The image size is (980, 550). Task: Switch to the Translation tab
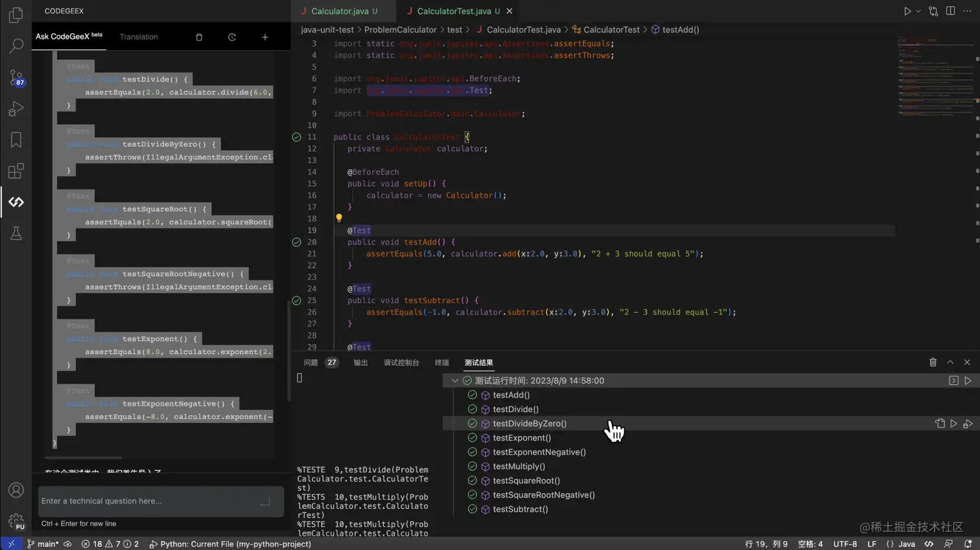[x=139, y=37]
